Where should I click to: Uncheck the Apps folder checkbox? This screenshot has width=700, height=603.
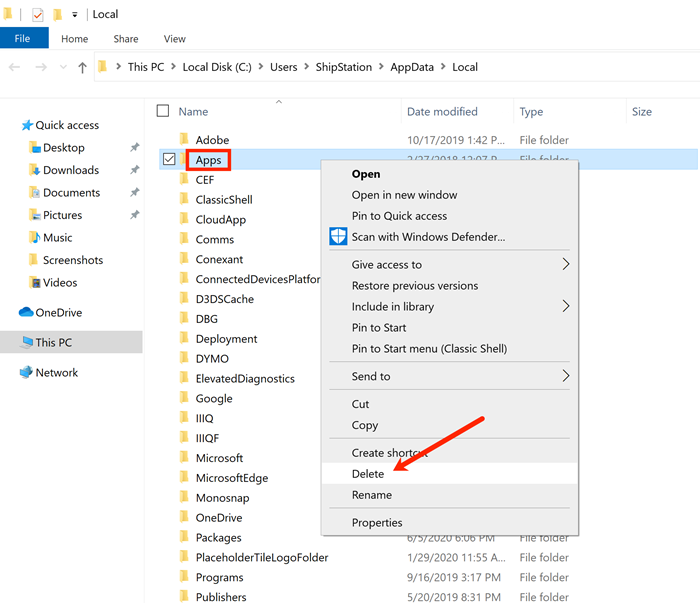(x=169, y=159)
